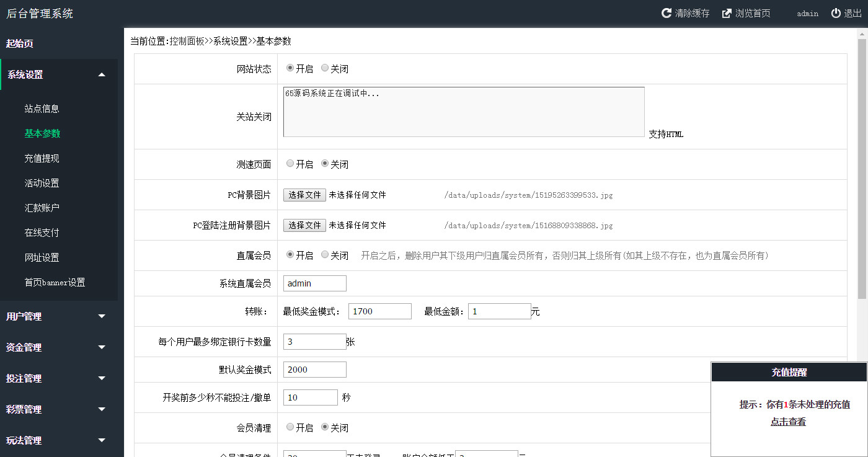Open 站点信息 in the sidebar
This screenshot has width=868, height=457.
click(42, 109)
